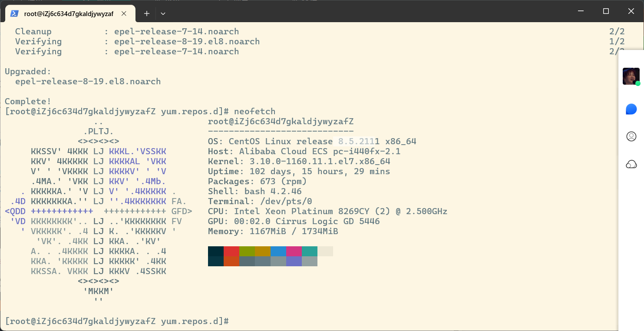Viewport: 644px width, 331px height.
Task: Open a new terminal tab with plus button
Action: [x=147, y=13]
